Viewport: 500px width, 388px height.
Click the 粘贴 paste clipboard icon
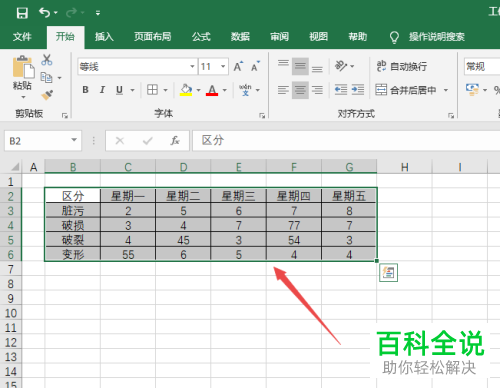[23, 68]
